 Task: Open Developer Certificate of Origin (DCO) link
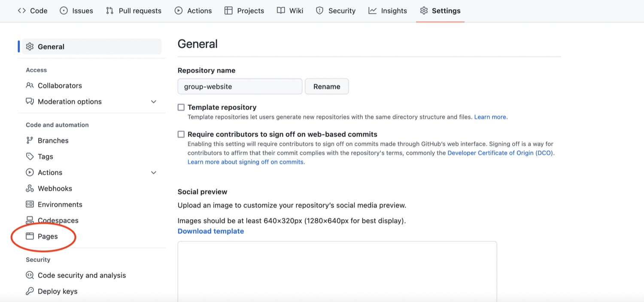(500, 153)
